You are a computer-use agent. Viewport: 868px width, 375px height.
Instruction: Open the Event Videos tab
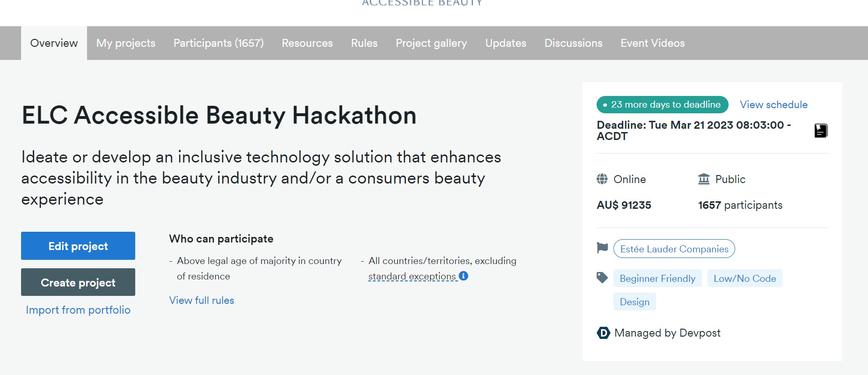[x=653, y=43]
